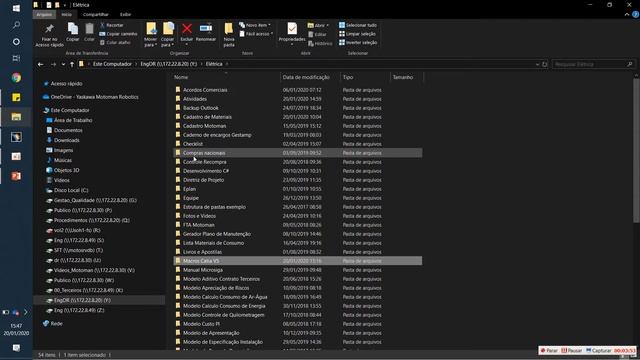
Task: Open the Arquivo tab
Action: click(44, 14)
